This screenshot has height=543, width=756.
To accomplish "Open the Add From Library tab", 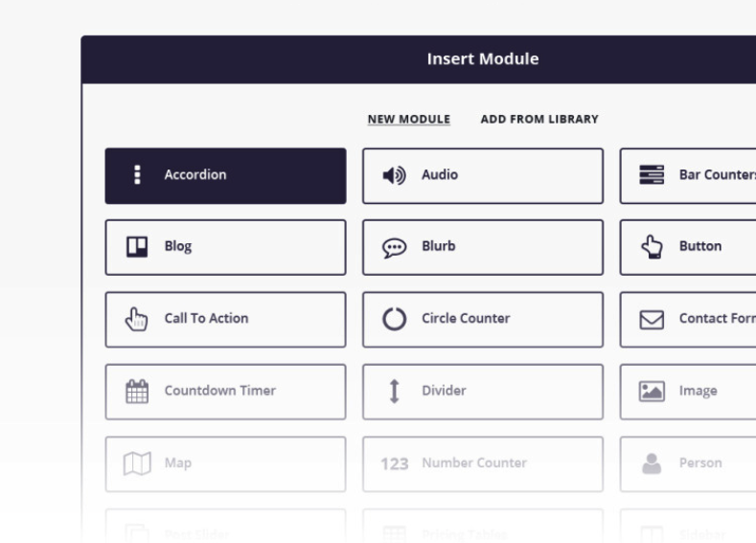I will [538, 120].
